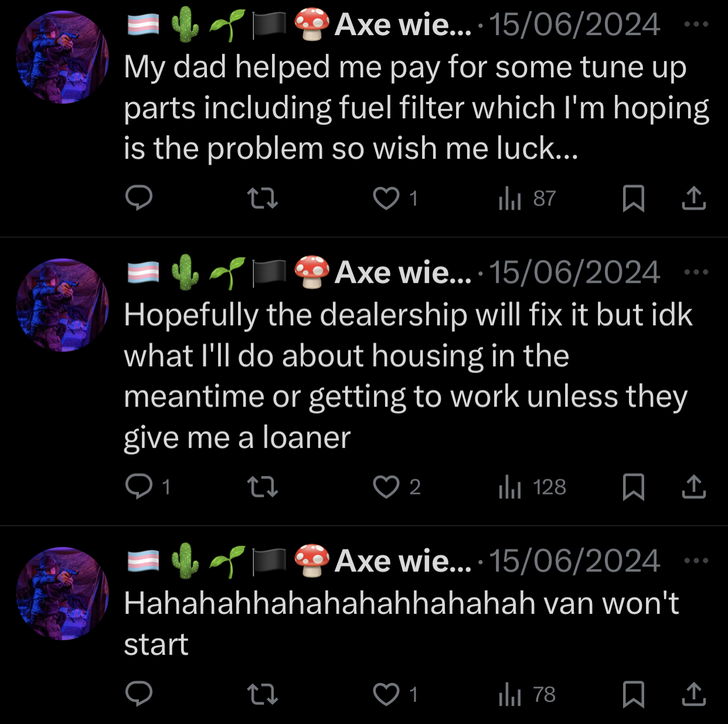Like the tweet about dad helping pay
This screenshot has height=724, width=728.
(x=396, y=198)
